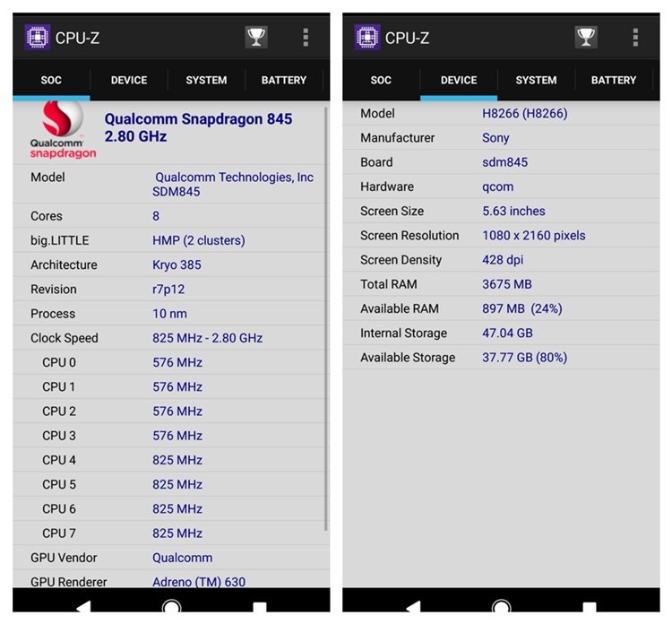672x624 pixels.
Task: Select the SOC tab in the left screen
Action: click(51, 80)
